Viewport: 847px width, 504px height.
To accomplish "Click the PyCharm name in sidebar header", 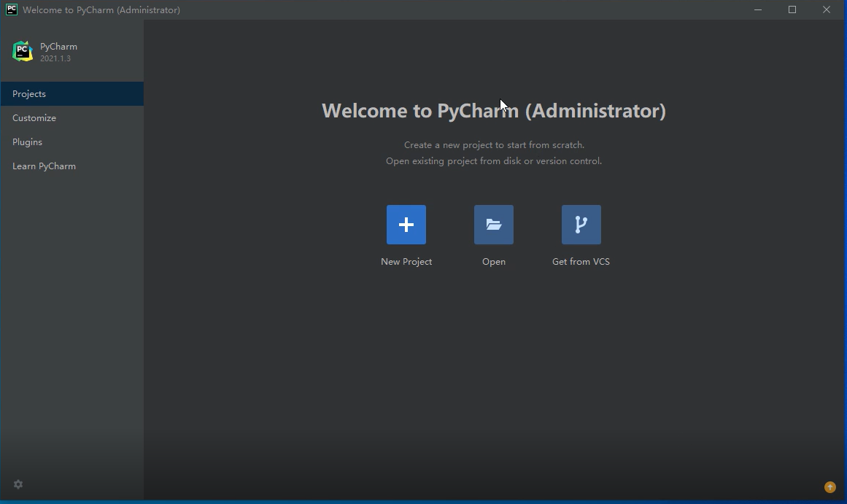I will 58,47.
